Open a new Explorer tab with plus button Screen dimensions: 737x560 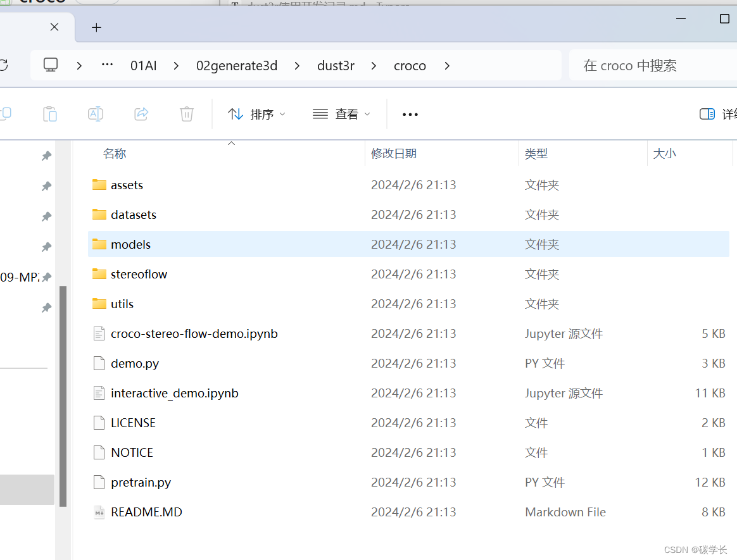(96, 27)
